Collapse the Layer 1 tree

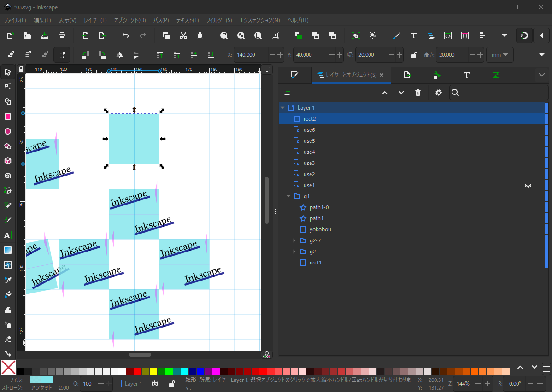click(x=283, y=108)
